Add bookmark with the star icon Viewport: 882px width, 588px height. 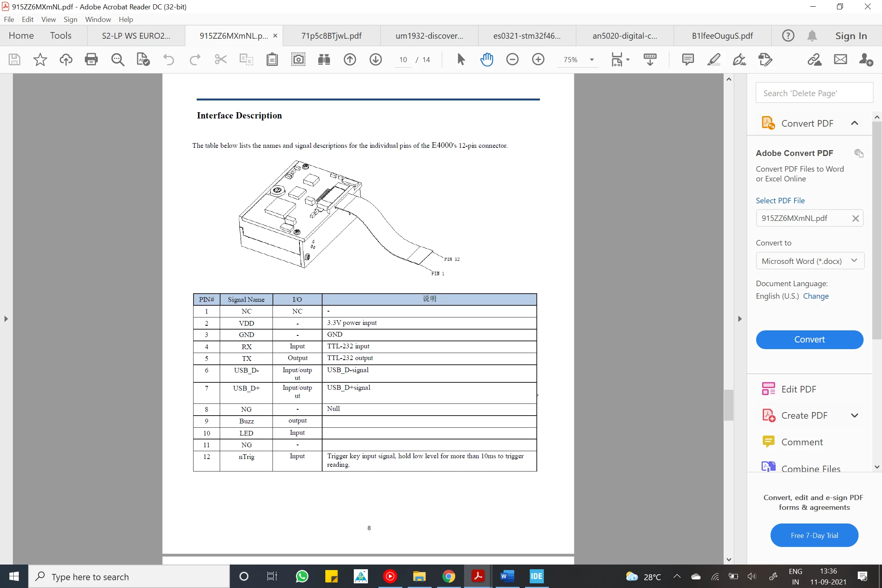click(x=40, y=59)
